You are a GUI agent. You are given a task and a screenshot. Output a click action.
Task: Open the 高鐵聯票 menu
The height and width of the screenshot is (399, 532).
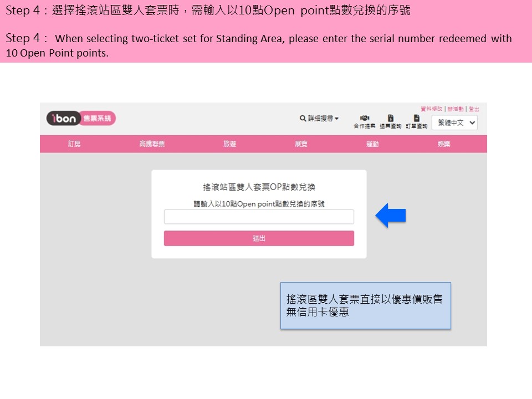pyautogui.click(x=152, y=144)
